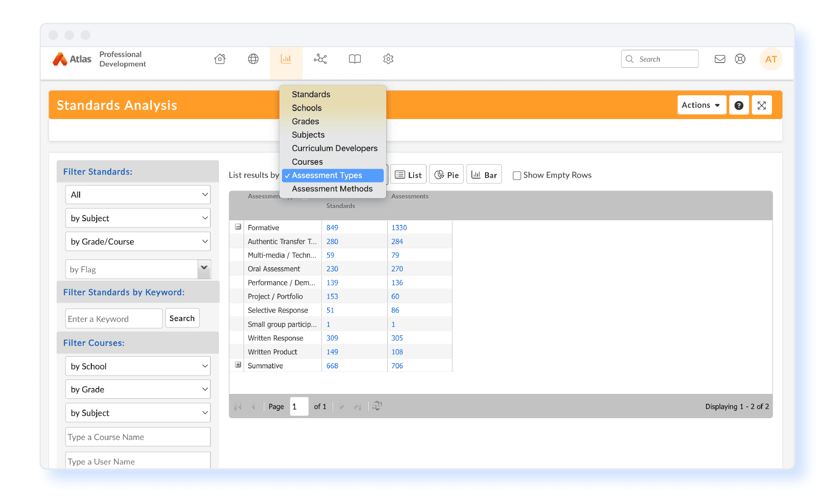The height and width of the screenshot is (504, 835).
Task: Expand the Summative row
Action: (238, 365)
